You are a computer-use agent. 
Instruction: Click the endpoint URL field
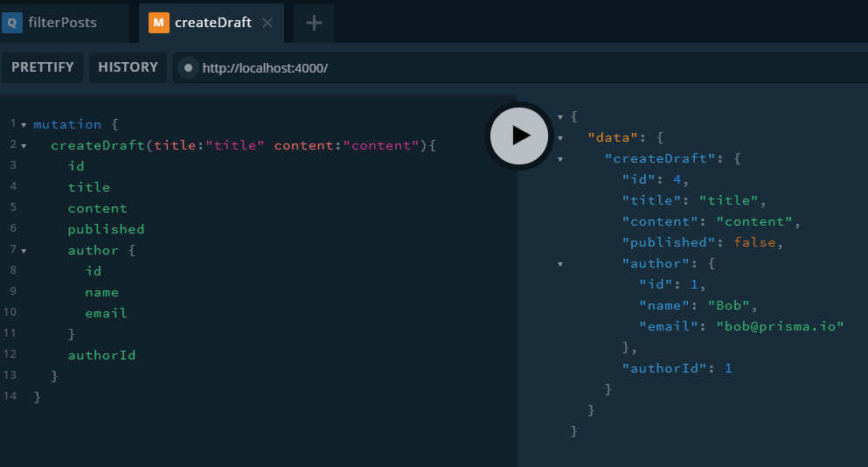pyautogui.click(x=520, y=67)
